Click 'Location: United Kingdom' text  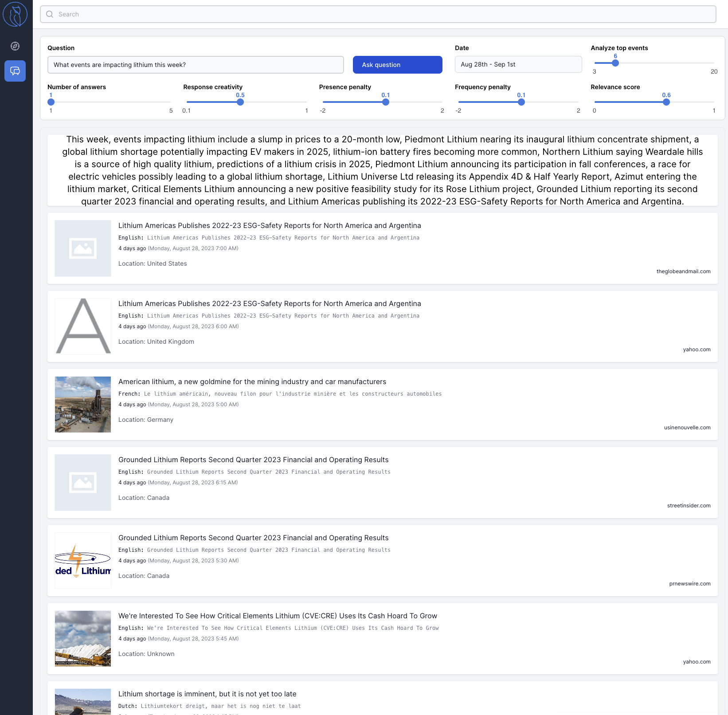click(x=156, y=342)
